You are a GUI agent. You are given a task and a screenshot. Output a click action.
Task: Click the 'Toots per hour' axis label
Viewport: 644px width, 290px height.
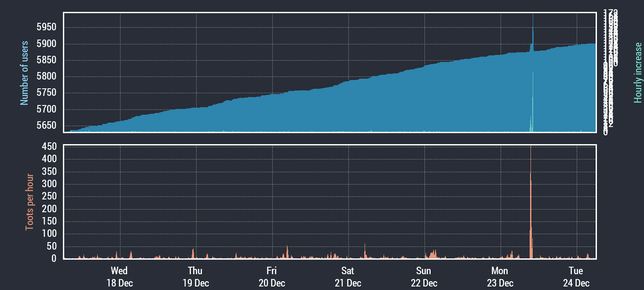(x=29, y=202)
